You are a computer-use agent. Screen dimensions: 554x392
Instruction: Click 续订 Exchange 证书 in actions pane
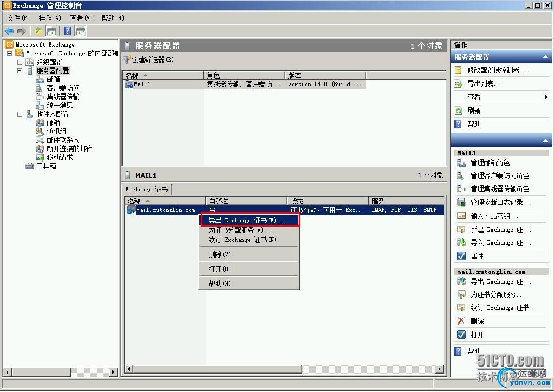pyautogui.click(x=500, y=307)
